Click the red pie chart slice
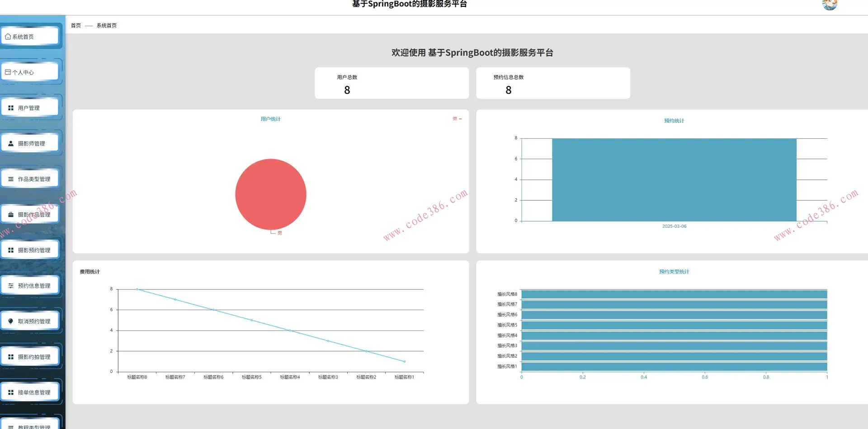The width and height of the screenshot is (868, 429). (270, 194)
